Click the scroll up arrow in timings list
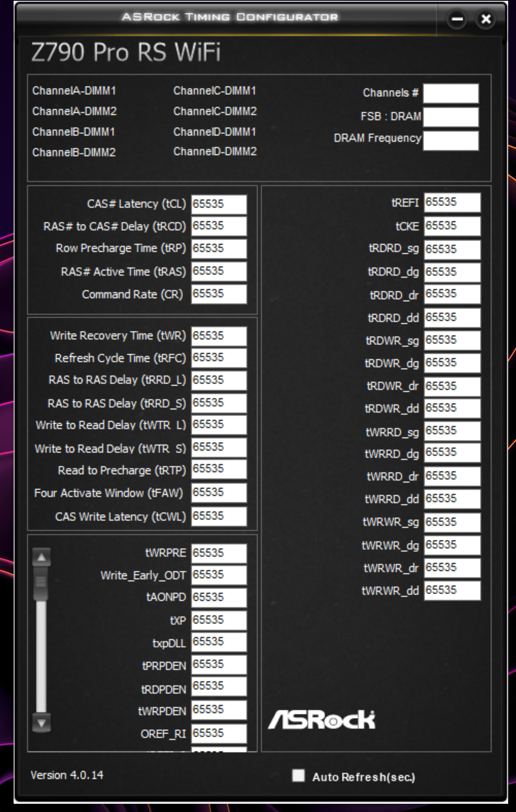This screenshot has height=812, width=516. [x=42, y=557]
